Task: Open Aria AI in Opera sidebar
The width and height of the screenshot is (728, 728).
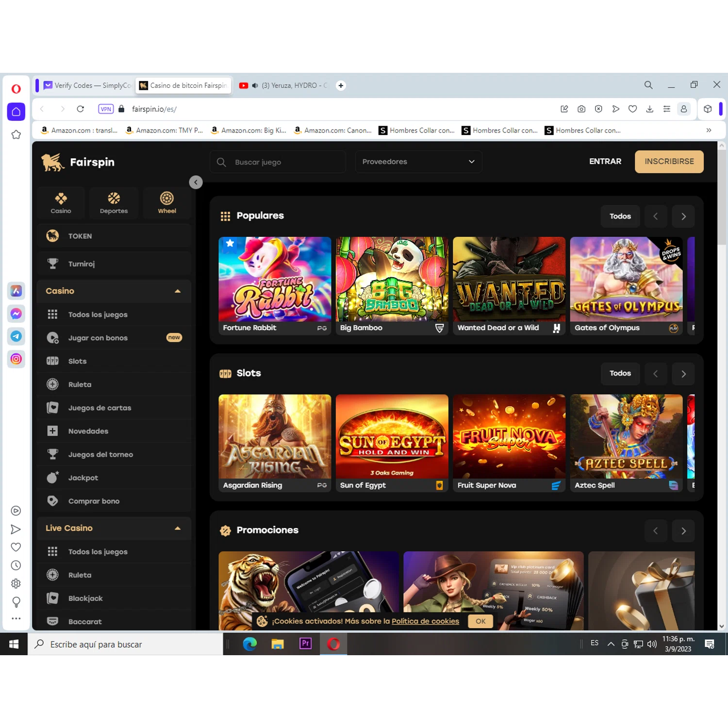Action: coord(16,291)
